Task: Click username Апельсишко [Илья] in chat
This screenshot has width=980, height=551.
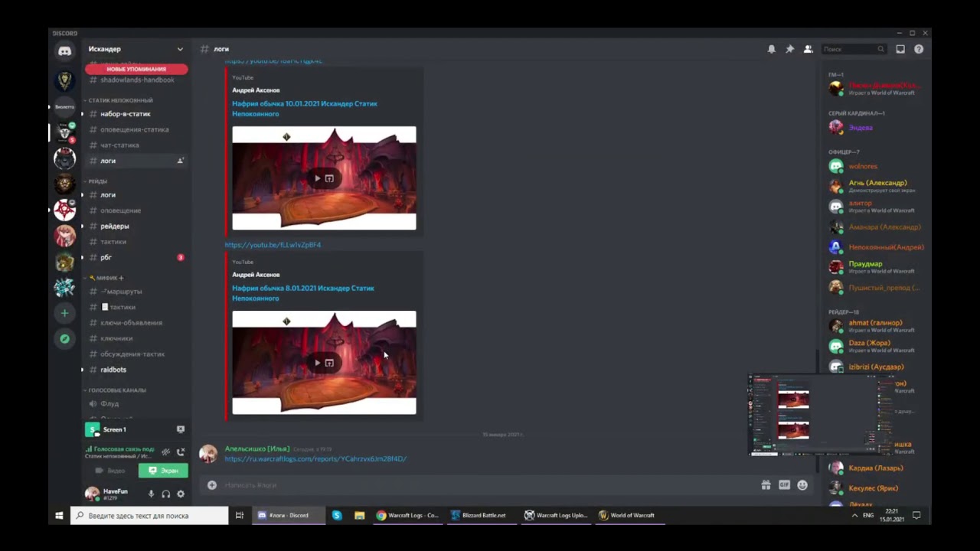Action: click(x=257, y=448)
